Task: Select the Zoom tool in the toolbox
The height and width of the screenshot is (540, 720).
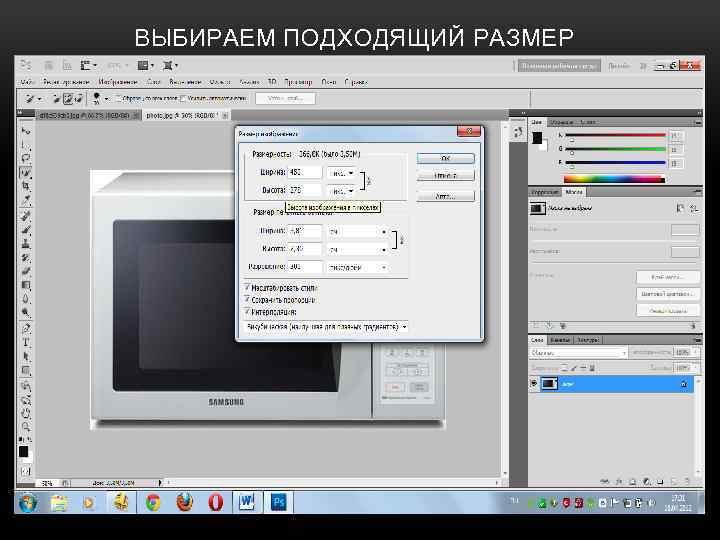Action: (26, 427)
